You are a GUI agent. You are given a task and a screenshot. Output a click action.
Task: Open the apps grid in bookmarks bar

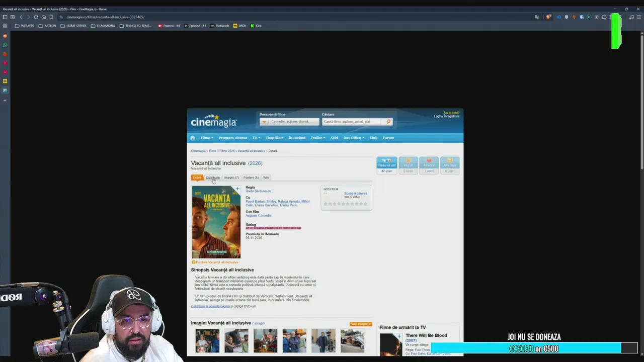point(5,26)
